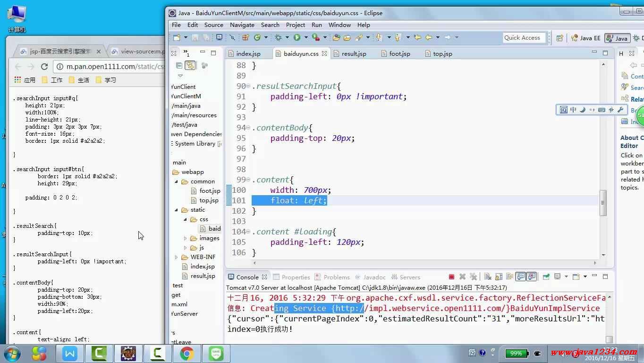The height and width of the screenshot is (363, 644).
Task: Click the Windows Start button
Action: coord(11,354)
